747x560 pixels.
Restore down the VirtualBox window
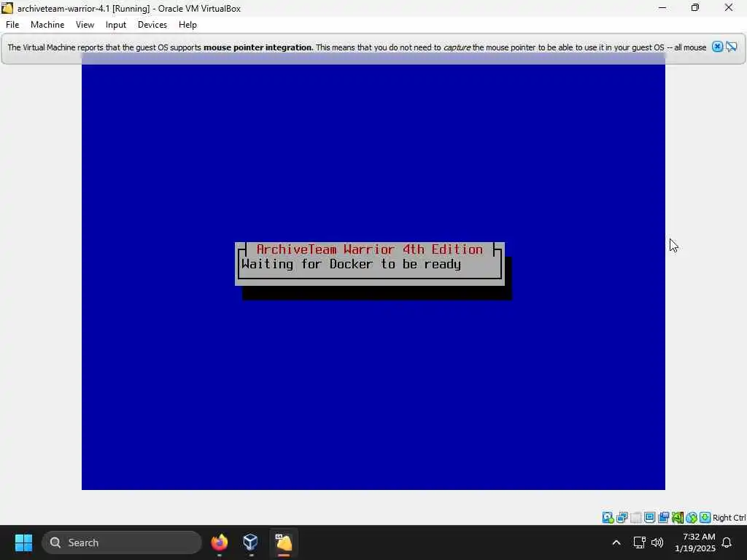[x=695, y=8]
